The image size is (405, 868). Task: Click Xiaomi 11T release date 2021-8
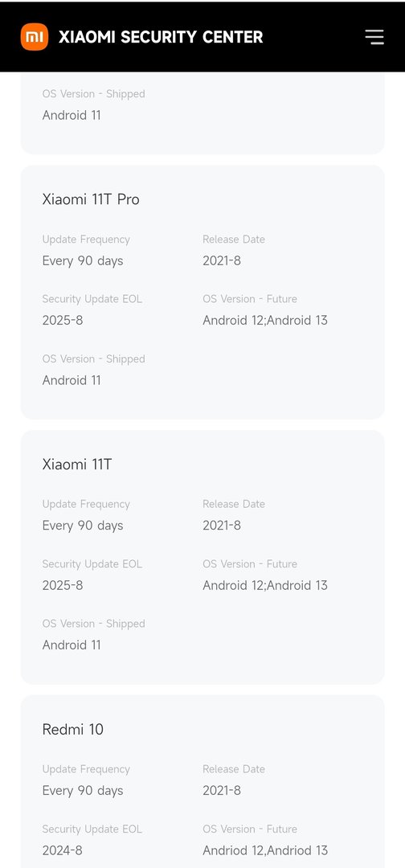(x=222, y=526)
